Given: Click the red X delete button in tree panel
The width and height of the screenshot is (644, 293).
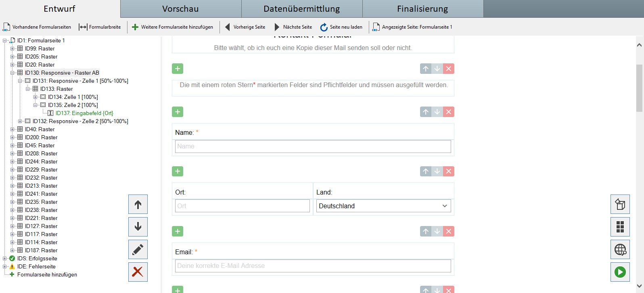Looking at the screenshot, I should coord(138,272).
